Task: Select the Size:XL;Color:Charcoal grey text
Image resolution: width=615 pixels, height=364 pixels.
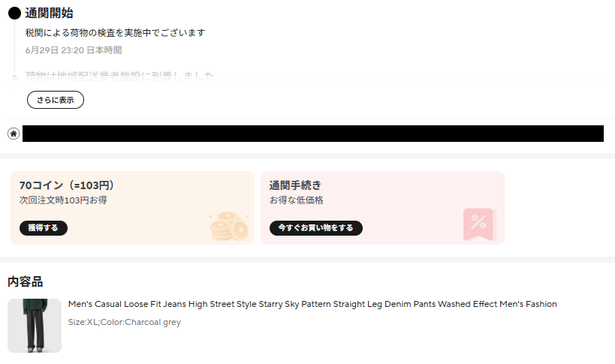Action: tap(125, 322)
